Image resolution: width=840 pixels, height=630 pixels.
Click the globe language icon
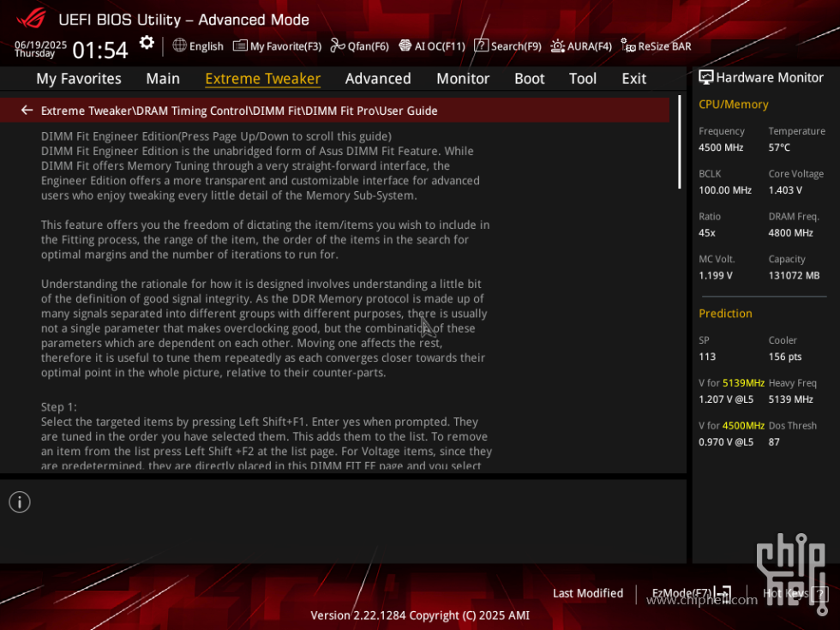pos(179,45)
